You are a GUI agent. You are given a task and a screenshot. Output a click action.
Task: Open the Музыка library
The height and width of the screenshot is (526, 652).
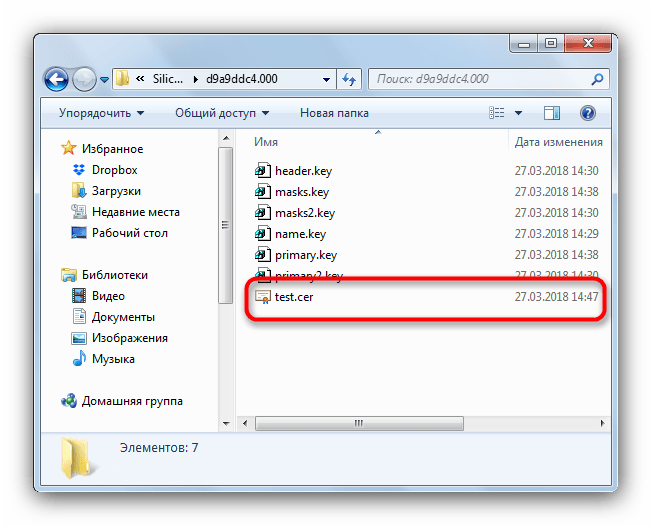(113, 359)
